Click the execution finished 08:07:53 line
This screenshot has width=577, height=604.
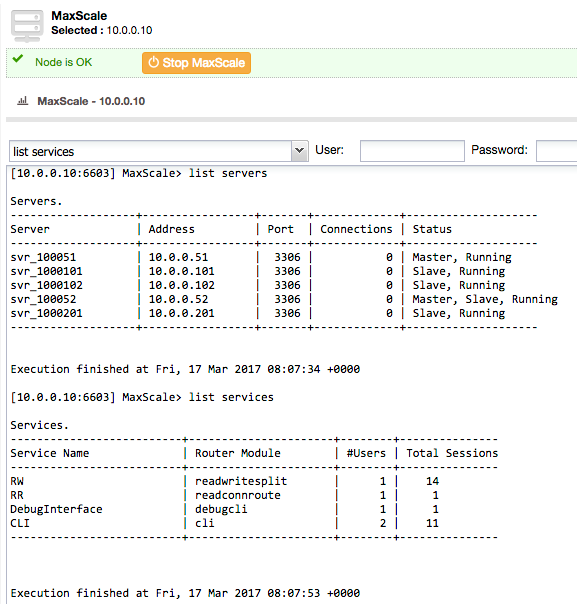185,593
